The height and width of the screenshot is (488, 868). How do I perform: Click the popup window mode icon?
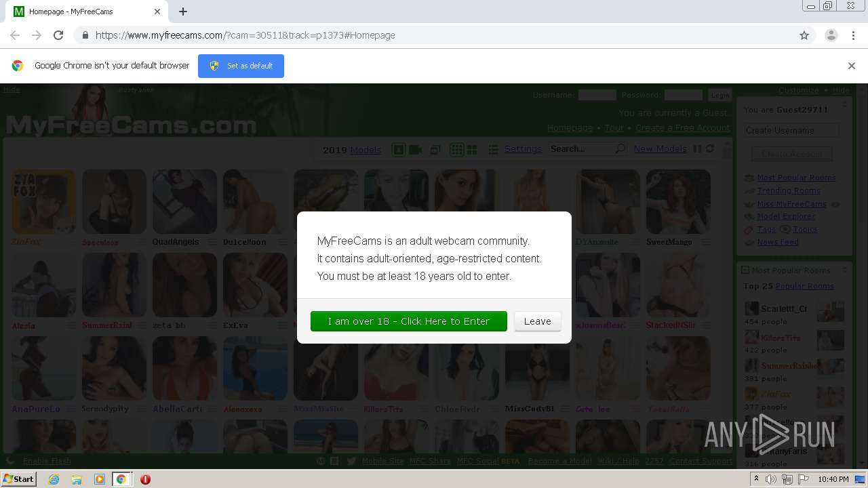pos(435,149)
